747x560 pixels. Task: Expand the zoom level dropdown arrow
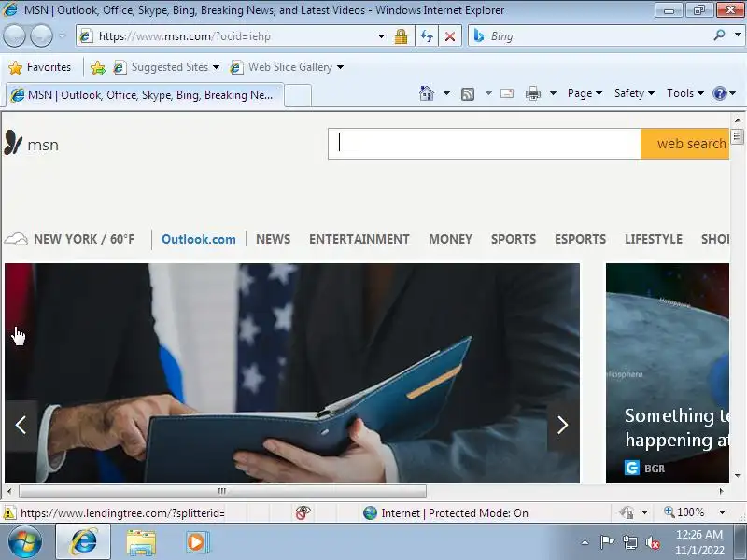[x=722, y=512]
